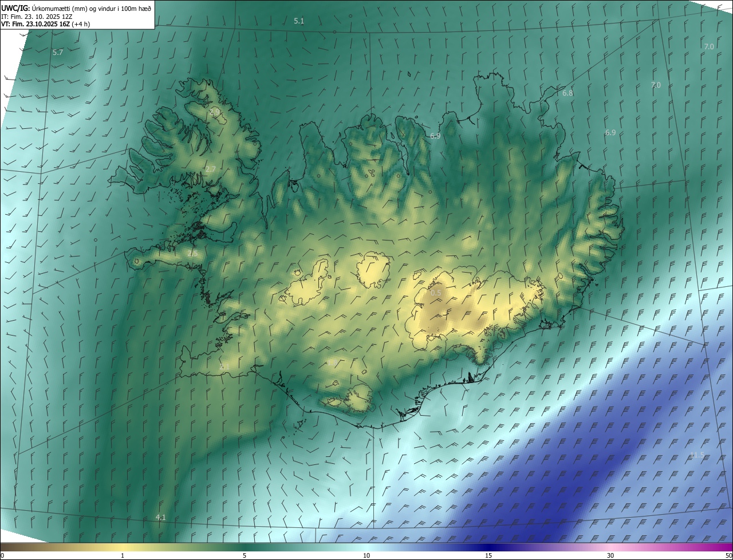The height and width of the screenshot is (560, 733).
Task: Click the 6.8 value label off the northeast coast
Action: click(568, 93)
